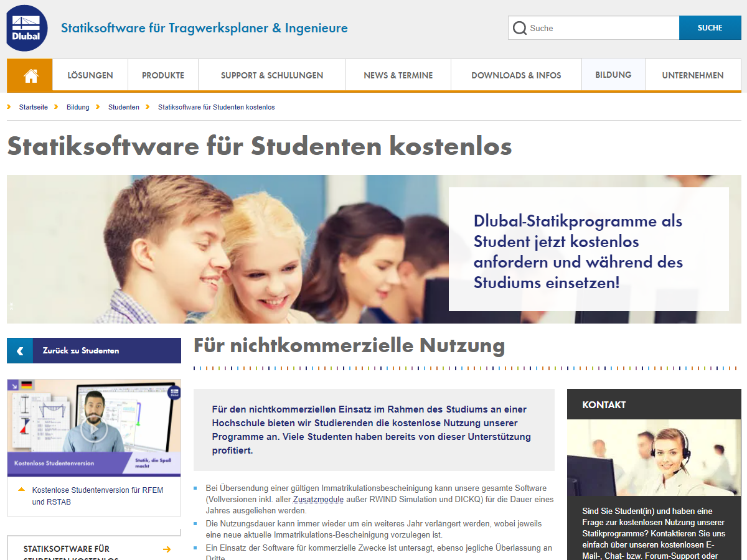Viewport: 747px width, 560px height.
Task: Select the yellow arrow next to Statiksoftware für Studenten
Action: 166,549
